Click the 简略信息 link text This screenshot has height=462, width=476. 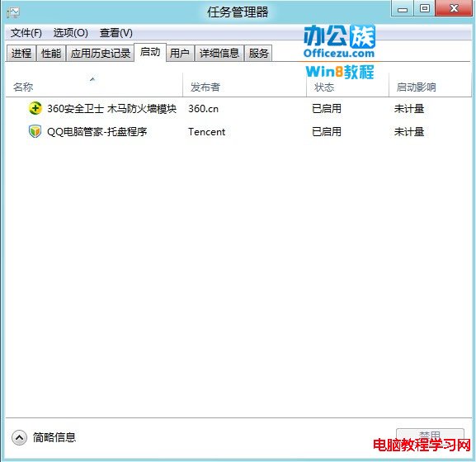[54, 437]
